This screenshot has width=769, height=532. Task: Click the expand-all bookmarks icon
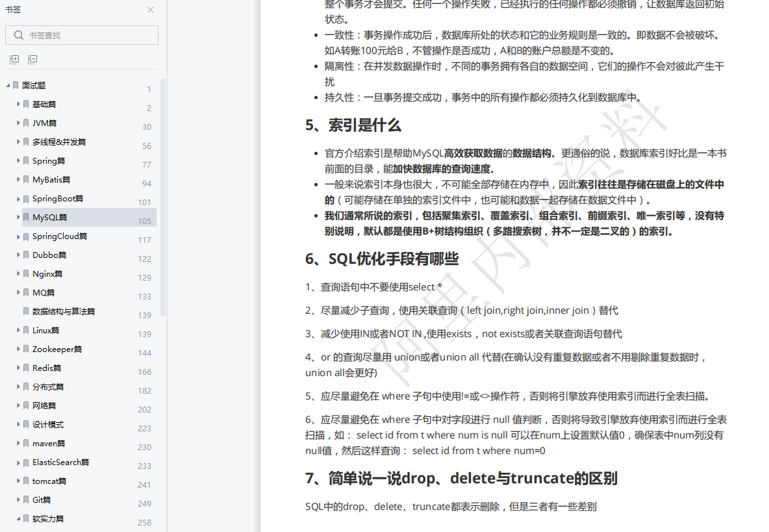point(14,59)
